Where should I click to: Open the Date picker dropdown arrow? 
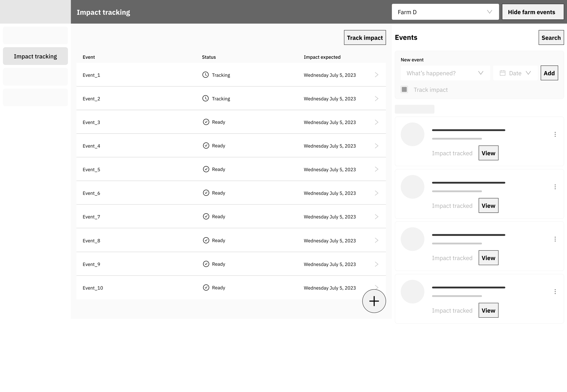pos(528,73)
